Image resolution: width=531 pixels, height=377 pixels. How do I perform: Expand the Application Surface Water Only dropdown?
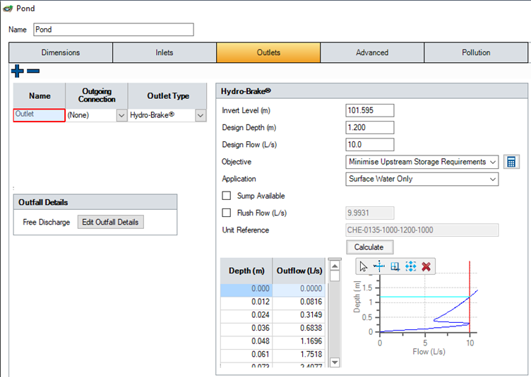point(493,179)
